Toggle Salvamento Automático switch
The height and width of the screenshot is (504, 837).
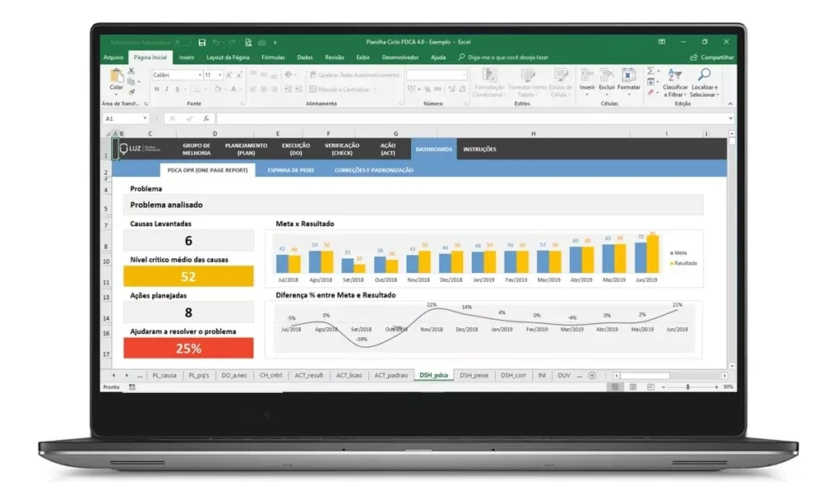point(182,42)
